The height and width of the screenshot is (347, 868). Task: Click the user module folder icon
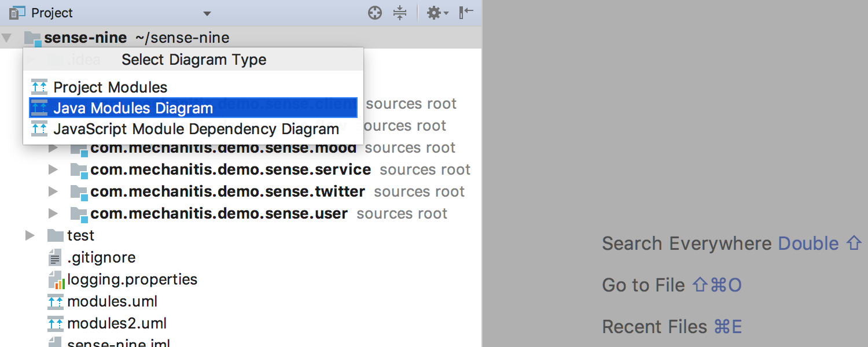(79, 215)
